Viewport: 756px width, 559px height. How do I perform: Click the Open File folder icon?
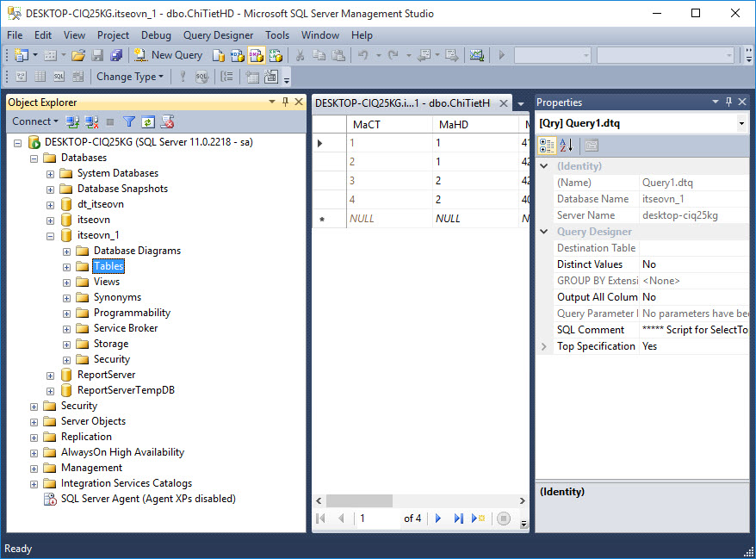pos(78,55)
